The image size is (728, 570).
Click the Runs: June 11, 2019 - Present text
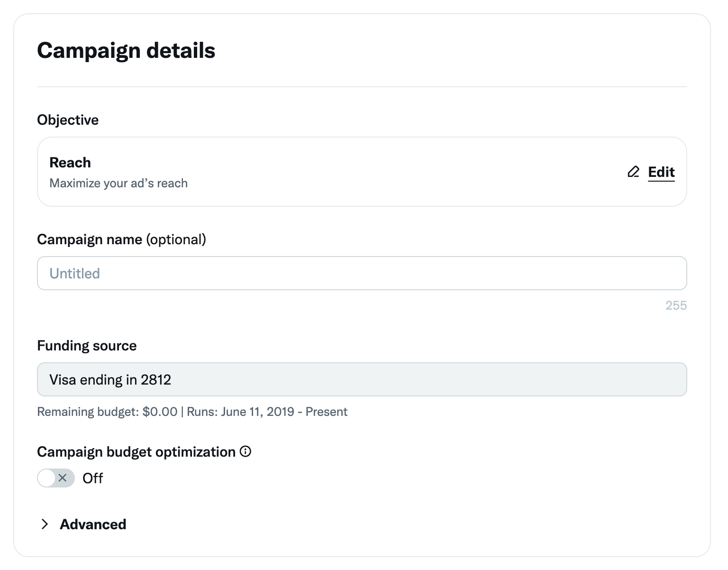267,412
